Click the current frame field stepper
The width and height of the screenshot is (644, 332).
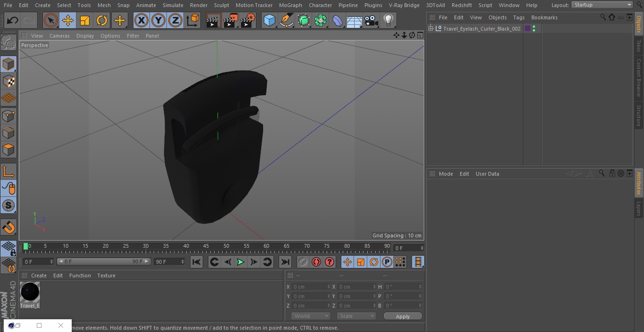point(422,248)
